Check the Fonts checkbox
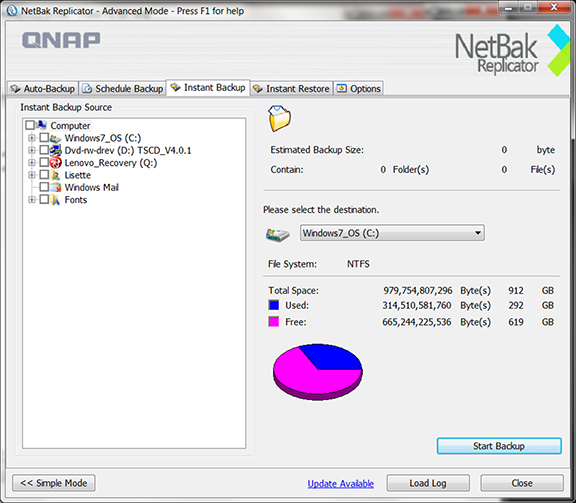 click(x=44, y=200)
